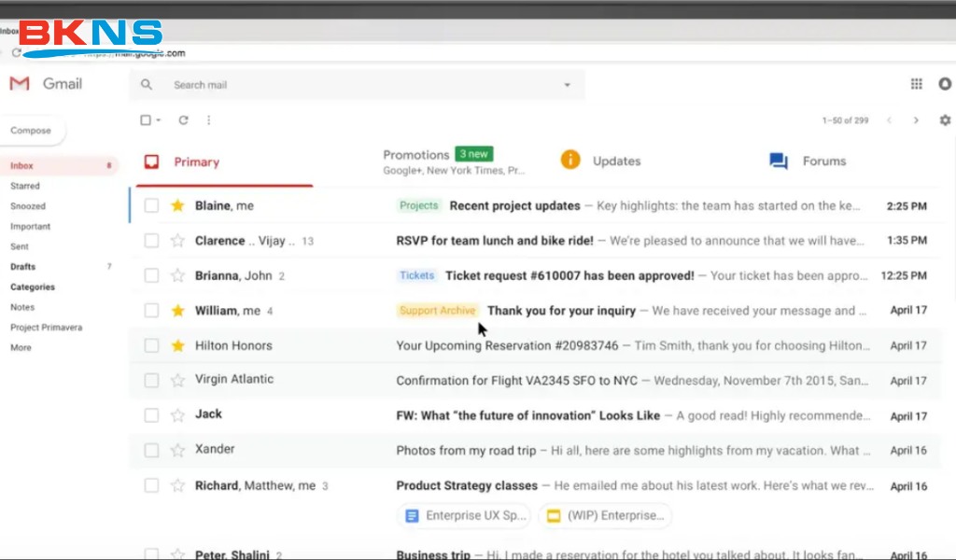This screenshot has height=560, width=956.
Task: Go to the next page of emails
Action: coord(916,119)
